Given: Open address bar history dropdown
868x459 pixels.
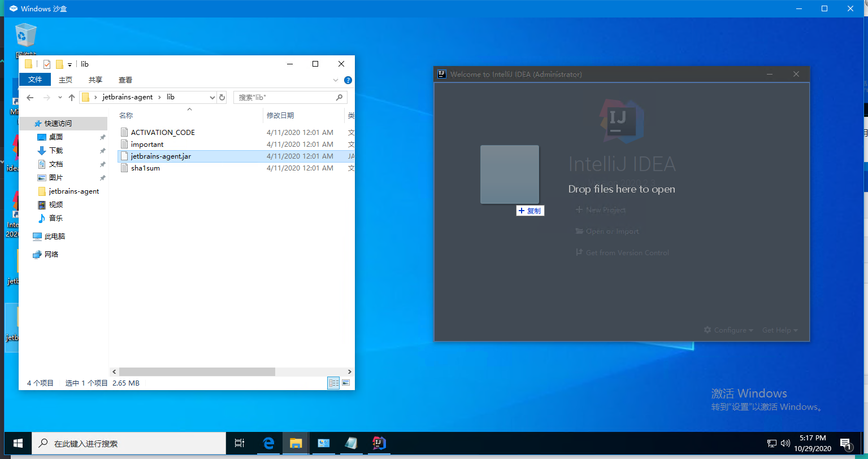Looking at the screenshot, I should [212, 98].
